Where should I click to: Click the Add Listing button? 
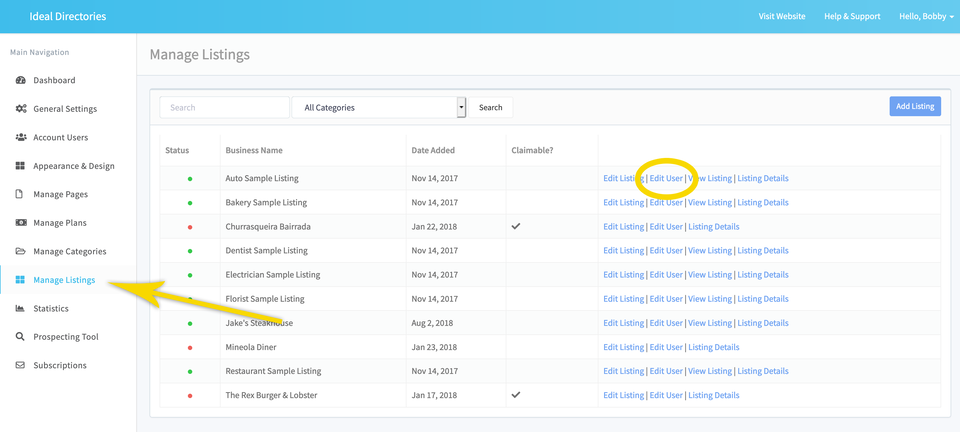coord(915,106)
